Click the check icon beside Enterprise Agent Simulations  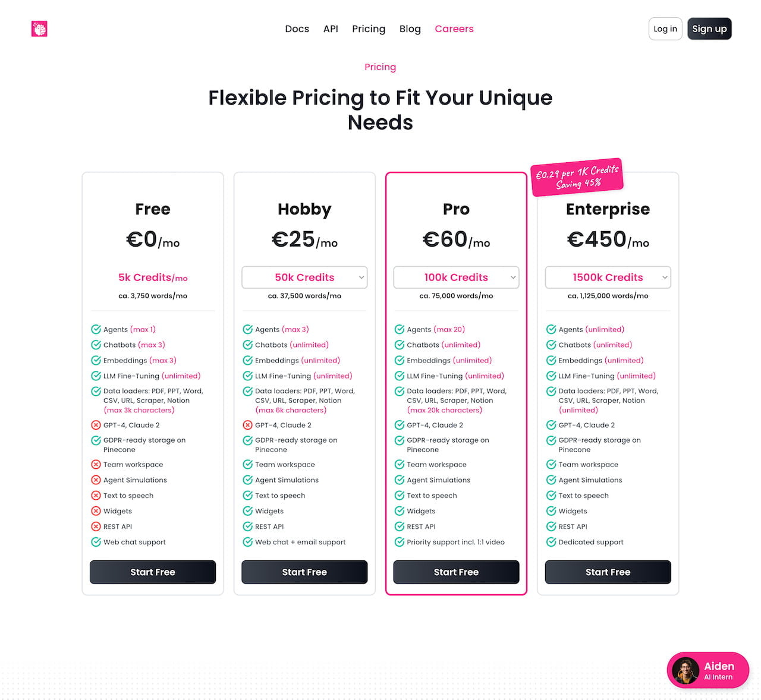coord(551,480)
